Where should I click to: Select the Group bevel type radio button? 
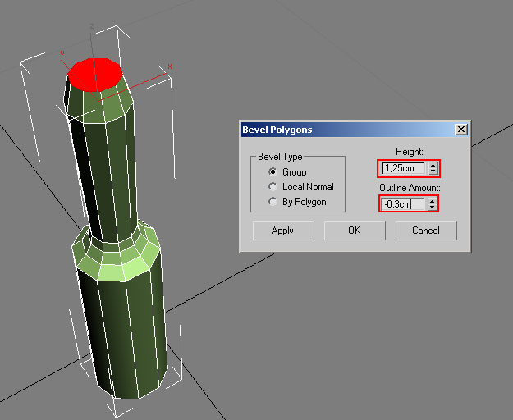[x=273, y=172]
